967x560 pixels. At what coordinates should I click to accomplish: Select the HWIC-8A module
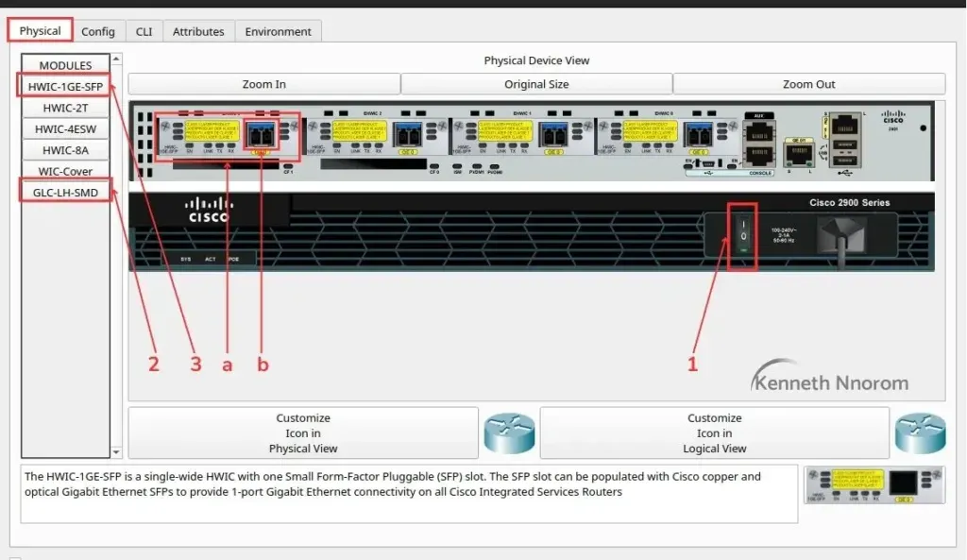tap(65, 150)
